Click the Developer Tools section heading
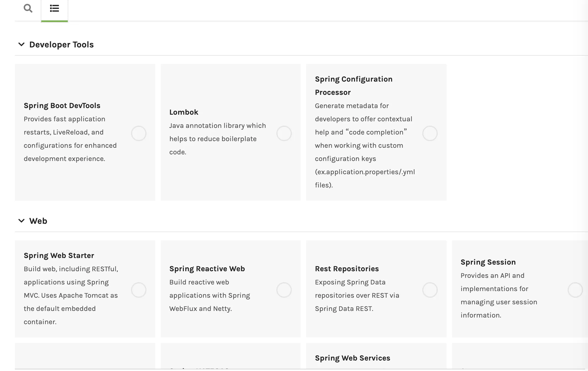The image size is (588, 371). [61, 45]
